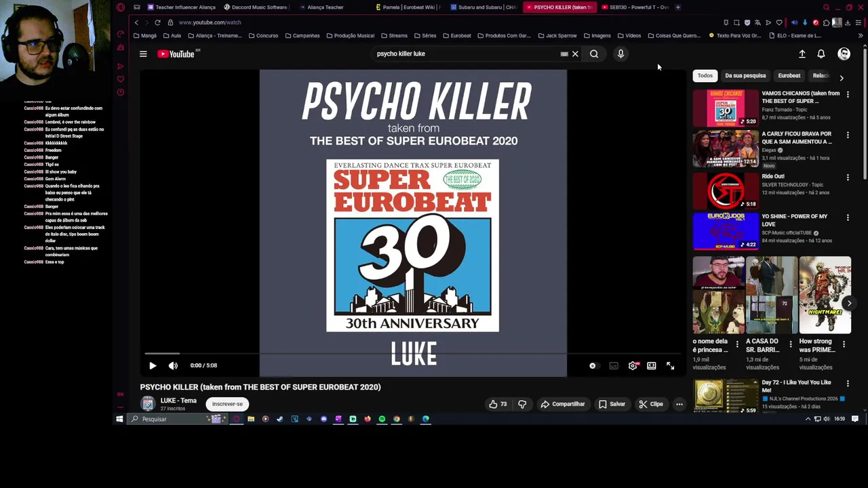Mute the video volume
The height and width of the screenshot is (488, 868).
[173, 365]
